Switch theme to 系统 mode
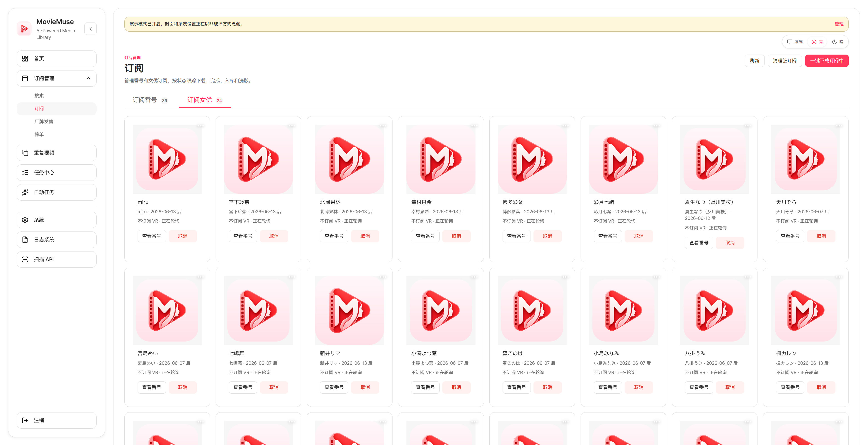Screen dimensions: 868x445 coord(795,42)
